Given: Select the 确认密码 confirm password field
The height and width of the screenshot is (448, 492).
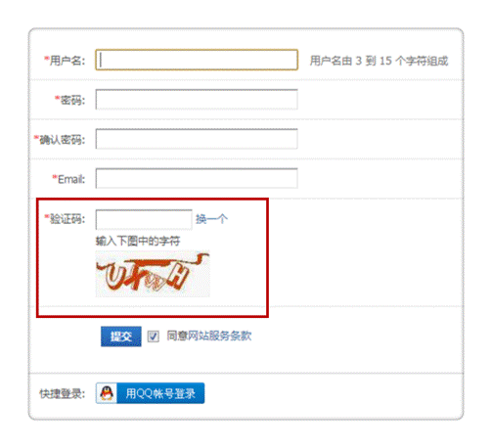Looking at the screenshot, I should coord(197,139).
